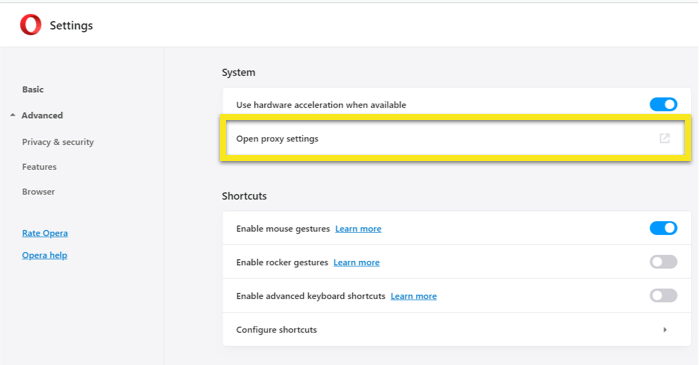Click the Configure shortcuts label
This screenshot has height=365, width=699.
click(276, 330)
